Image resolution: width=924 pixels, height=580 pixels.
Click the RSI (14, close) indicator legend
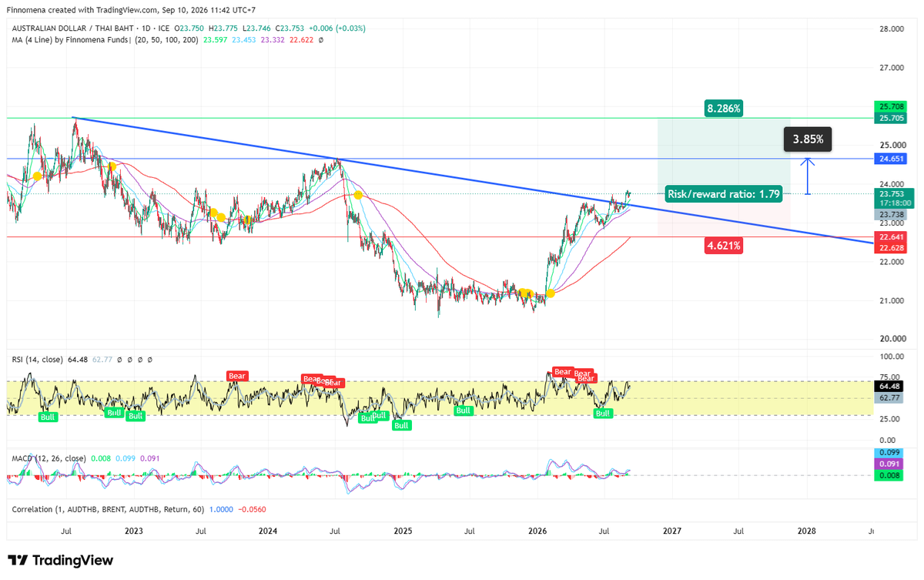point(38,359)
